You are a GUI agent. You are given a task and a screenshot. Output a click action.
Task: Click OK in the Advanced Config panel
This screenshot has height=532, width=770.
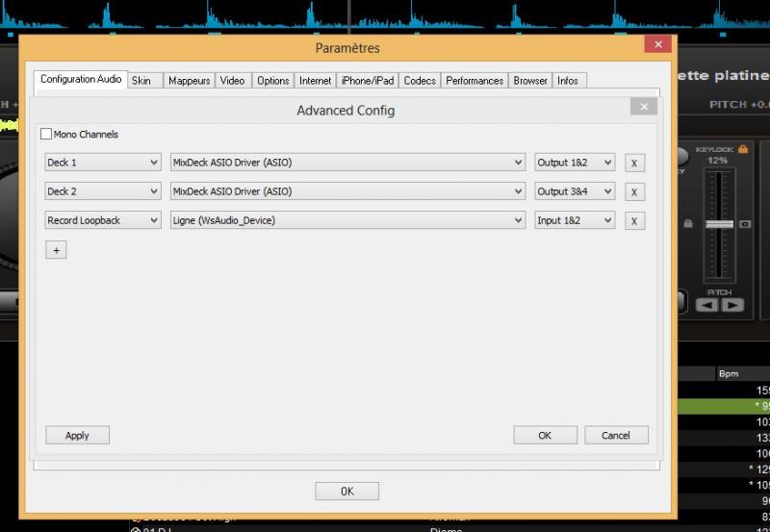pos(545,436)
